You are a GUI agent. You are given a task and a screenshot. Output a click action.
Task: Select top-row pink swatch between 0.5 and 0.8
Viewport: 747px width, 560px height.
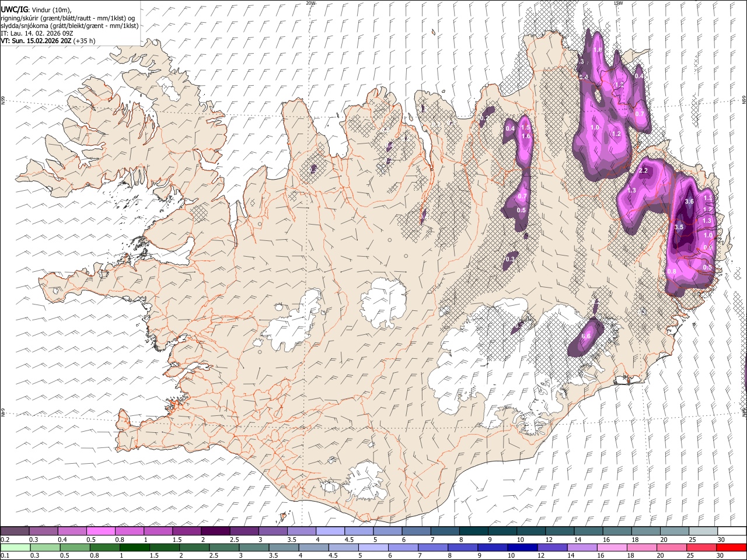pyautogui.click(x=101, y=531)
